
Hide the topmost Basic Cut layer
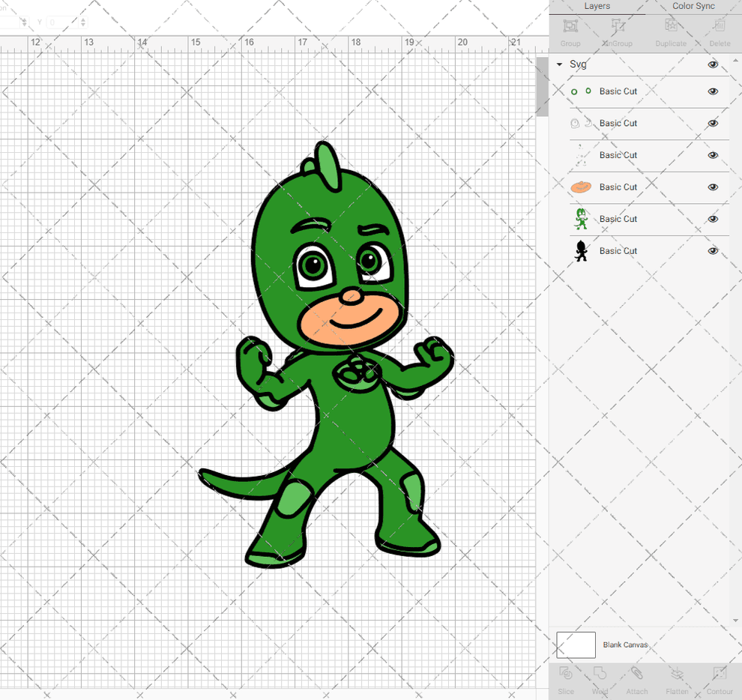[x=713, y=91]
